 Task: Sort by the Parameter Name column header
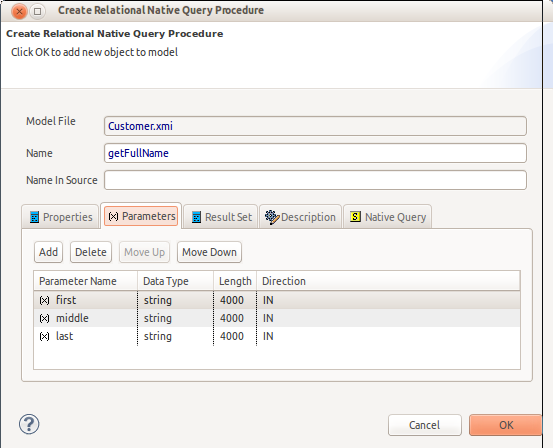pyautogui.click(x=85, y=281)
